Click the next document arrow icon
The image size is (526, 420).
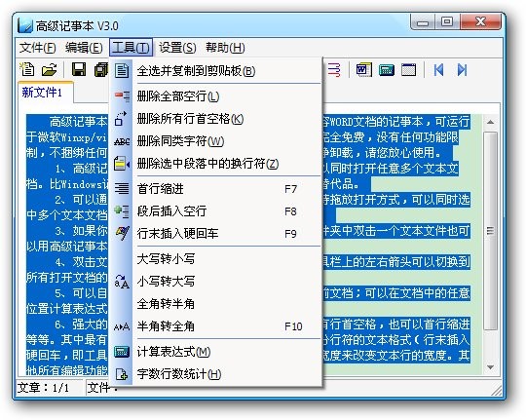point(463,70)
